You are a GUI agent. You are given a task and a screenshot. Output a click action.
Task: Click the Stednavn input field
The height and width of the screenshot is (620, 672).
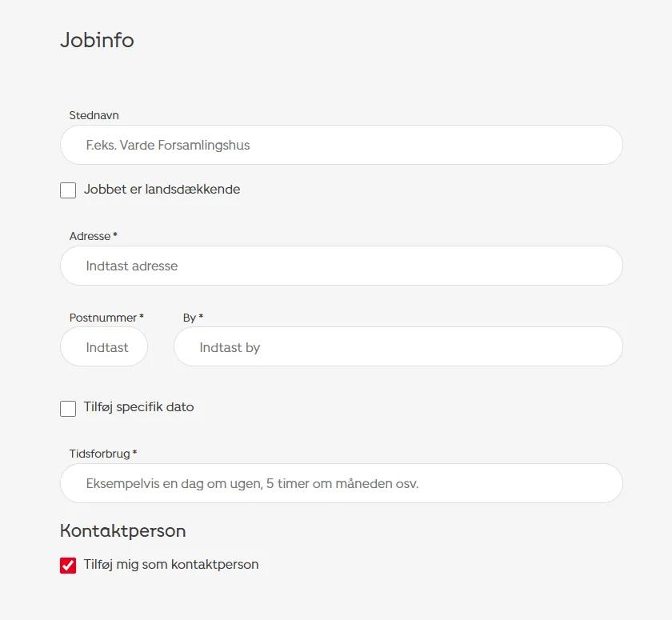341,146
